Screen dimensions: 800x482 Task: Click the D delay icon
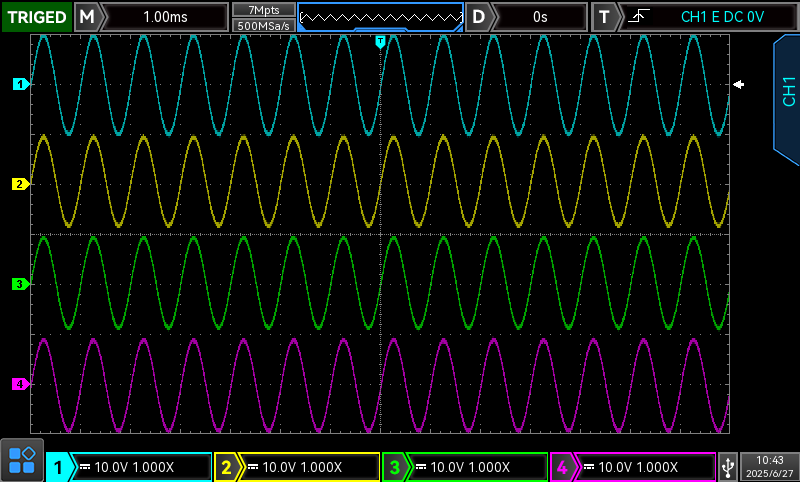479,17
